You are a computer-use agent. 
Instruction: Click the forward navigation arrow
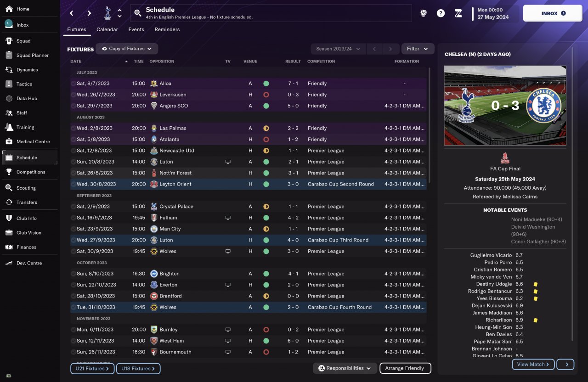tap(89, 13)
